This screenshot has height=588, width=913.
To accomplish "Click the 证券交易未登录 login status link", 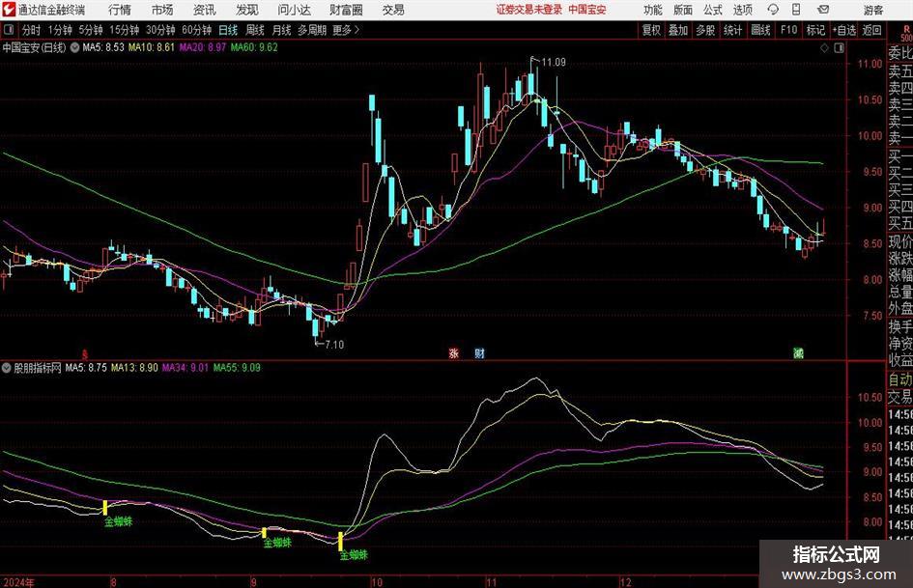I will coord(529,10).
